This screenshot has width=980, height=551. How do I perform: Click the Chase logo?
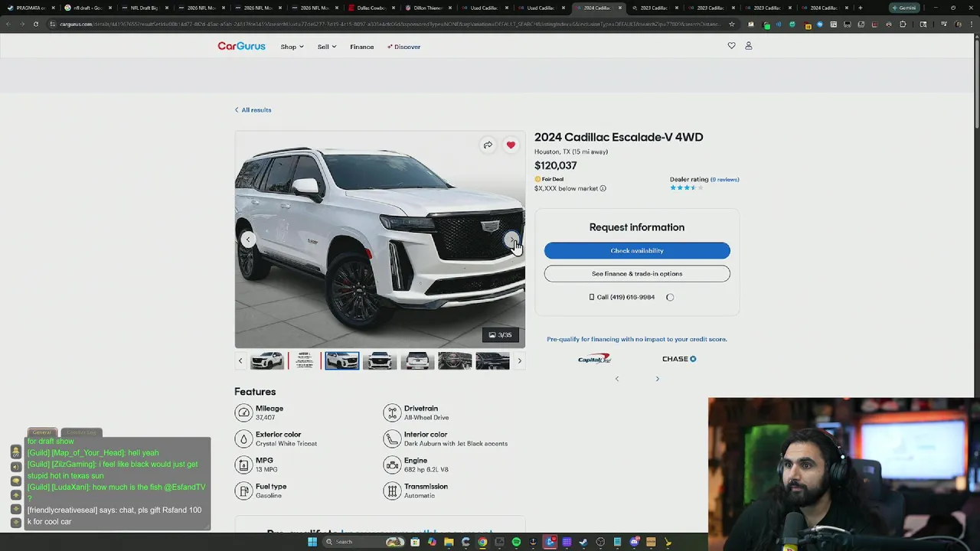click(679, 358)
